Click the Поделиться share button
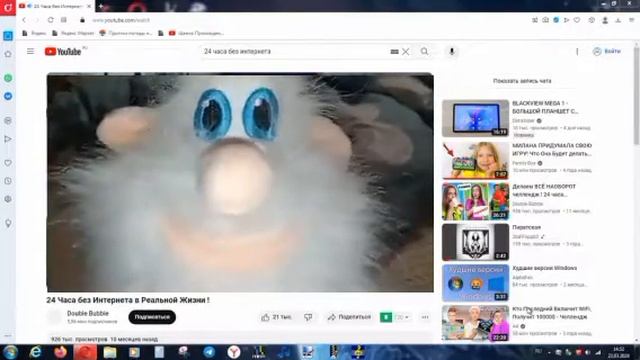Viewport: 640px width, 360px height. point(349,317)
